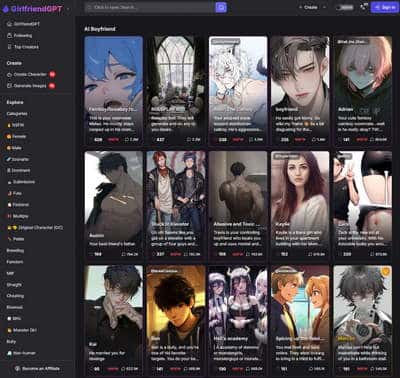
Task: Open the Hell's academy character card
Action: point(238,320)
